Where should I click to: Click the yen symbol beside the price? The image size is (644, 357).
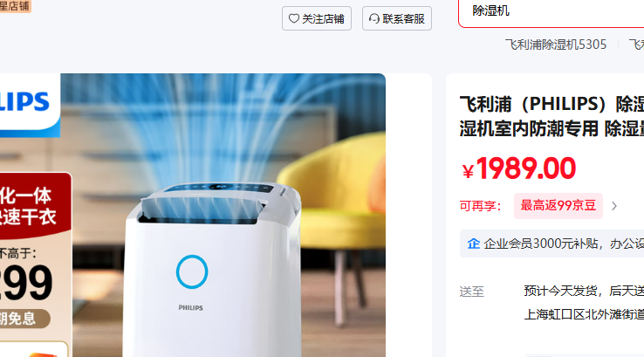pyautogui.click(x=468, y=171)
